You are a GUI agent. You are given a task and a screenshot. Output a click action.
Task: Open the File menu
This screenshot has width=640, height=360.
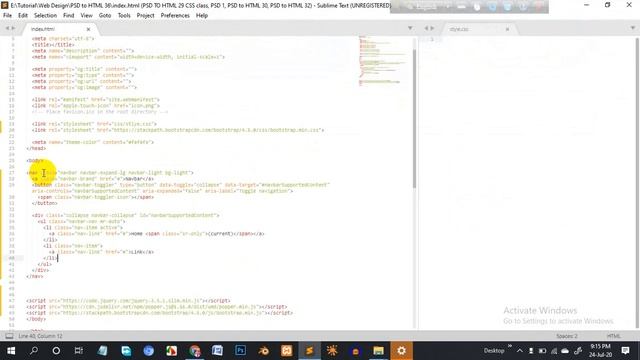(x=7, y=16)
